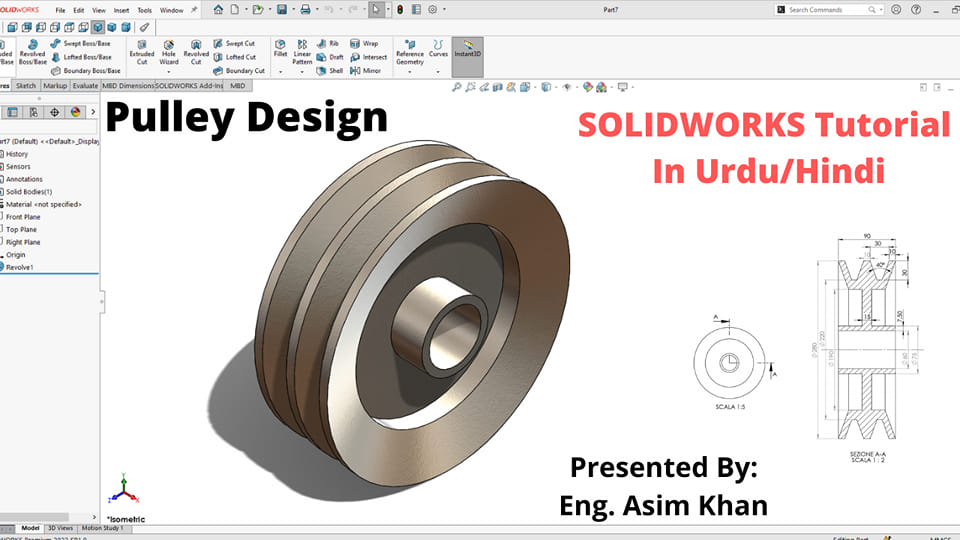Screen dimensions: 960x540
Task: Open the ConfigurationManager tab icon
Action: (x=34, y=112)
